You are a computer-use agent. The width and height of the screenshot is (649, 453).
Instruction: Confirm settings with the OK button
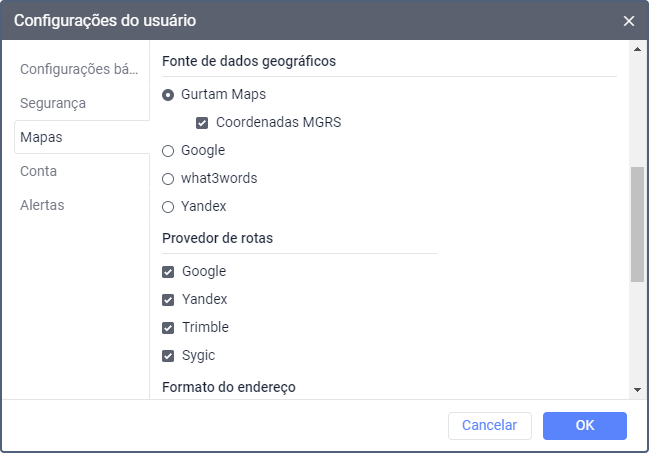point(585,426)
